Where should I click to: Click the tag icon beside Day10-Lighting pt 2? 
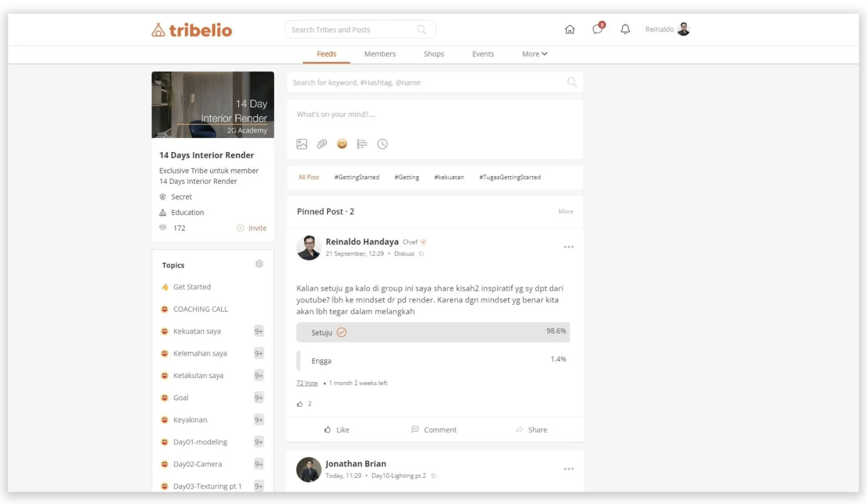433,476
